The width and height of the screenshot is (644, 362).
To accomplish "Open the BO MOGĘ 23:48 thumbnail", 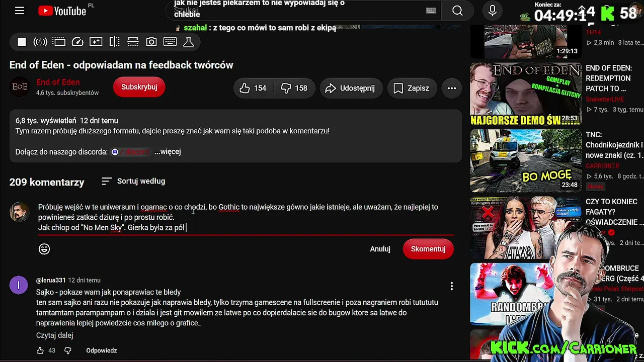I will coord(526,161).
